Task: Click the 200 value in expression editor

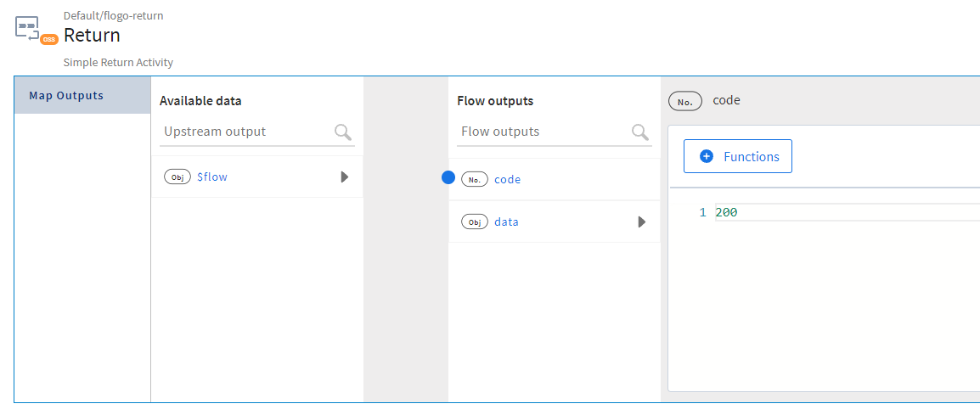Action: click(726, 212)
